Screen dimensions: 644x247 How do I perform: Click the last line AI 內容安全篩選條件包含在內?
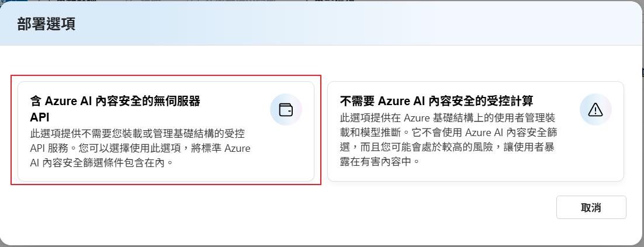click(102, 163)
